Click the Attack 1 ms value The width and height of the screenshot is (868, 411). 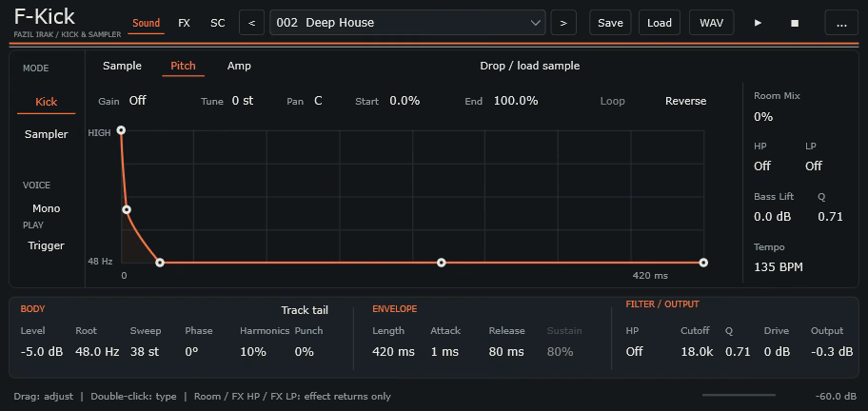(444, 352)
